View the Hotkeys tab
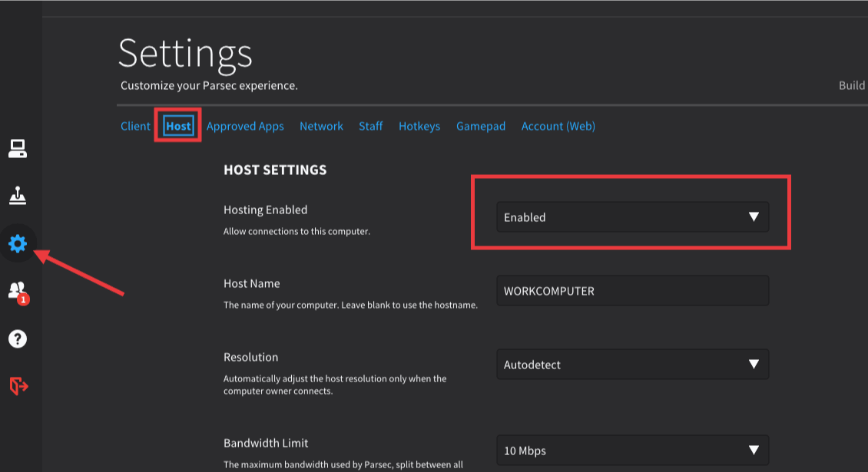Screen dimensions: 868x472 (419, 126)
